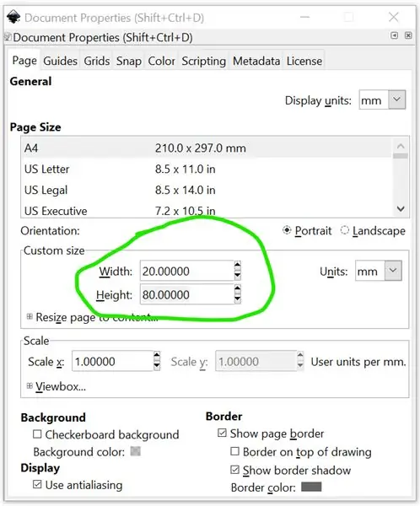
Task: Click the Height input field
Action: (x=186, y=294)
